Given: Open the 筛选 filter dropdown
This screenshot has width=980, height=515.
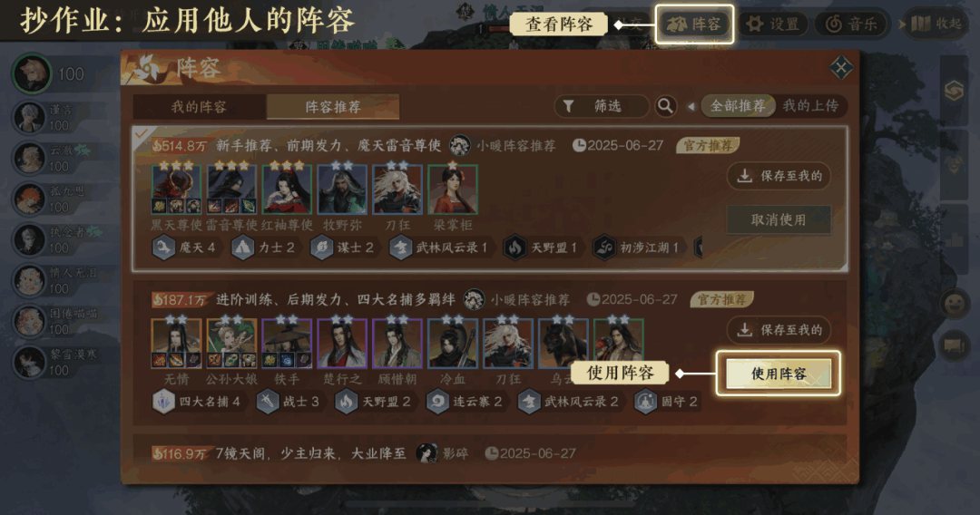Looking at the screenshot, I should (601, 106).
